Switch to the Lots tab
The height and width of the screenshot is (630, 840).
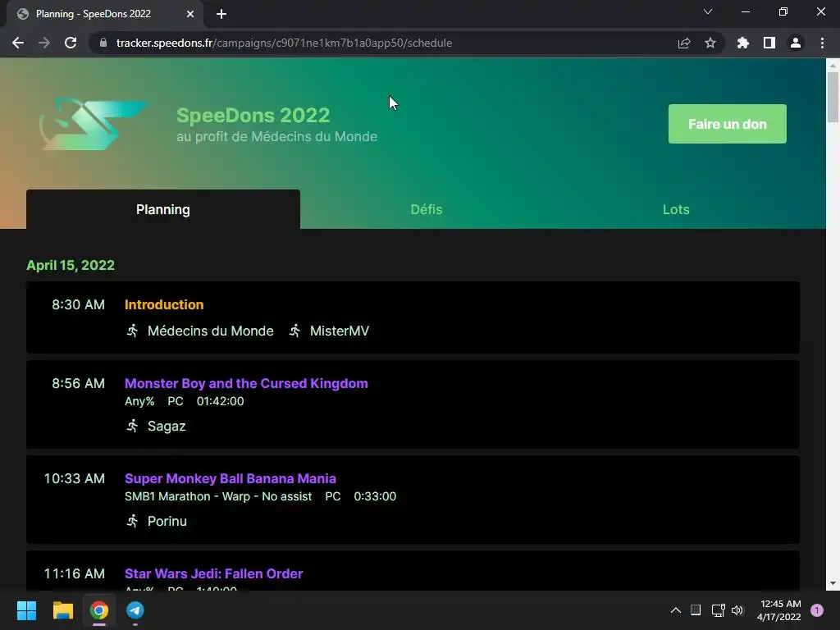(x=676, y=209)
